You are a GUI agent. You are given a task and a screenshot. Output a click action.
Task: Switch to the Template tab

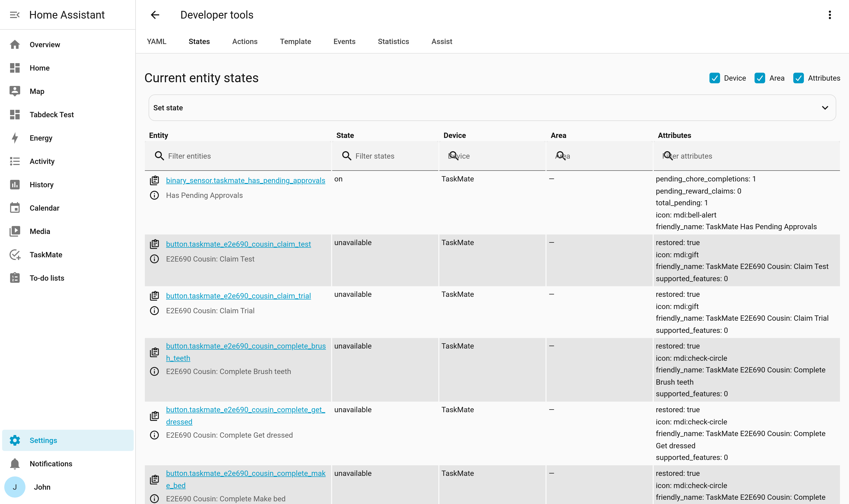point(296,41)
